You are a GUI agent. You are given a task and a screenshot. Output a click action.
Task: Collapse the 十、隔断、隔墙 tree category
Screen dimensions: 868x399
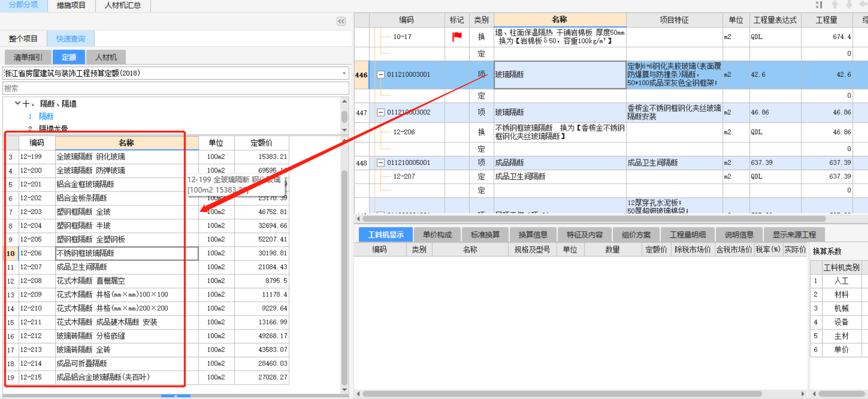pyautogui.click(x=18, y=103)
